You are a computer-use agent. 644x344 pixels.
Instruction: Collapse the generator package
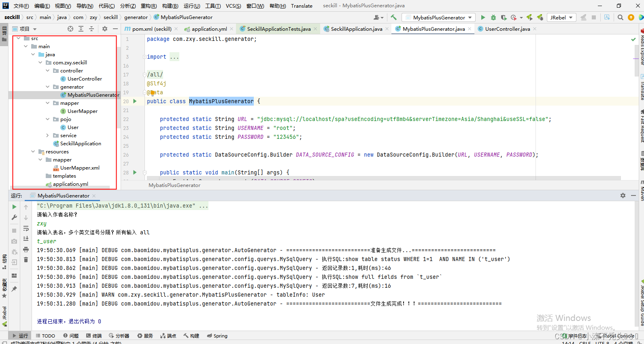tap(47, 87)
